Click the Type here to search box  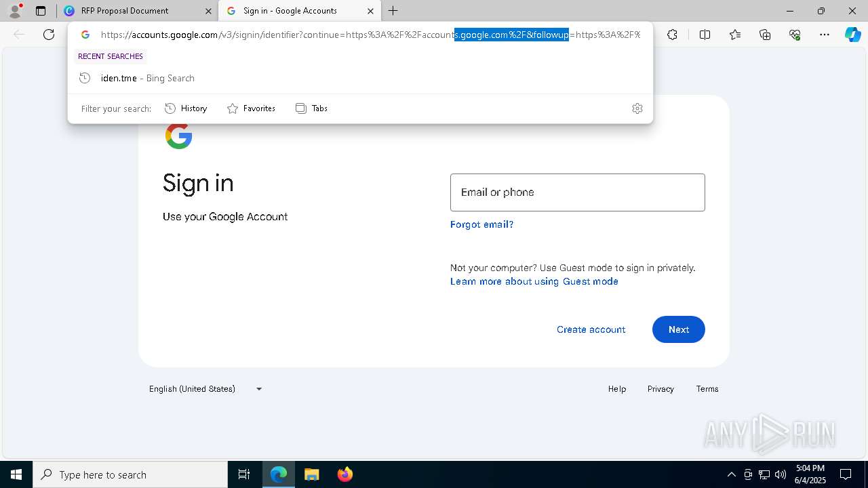pos(130,474)
